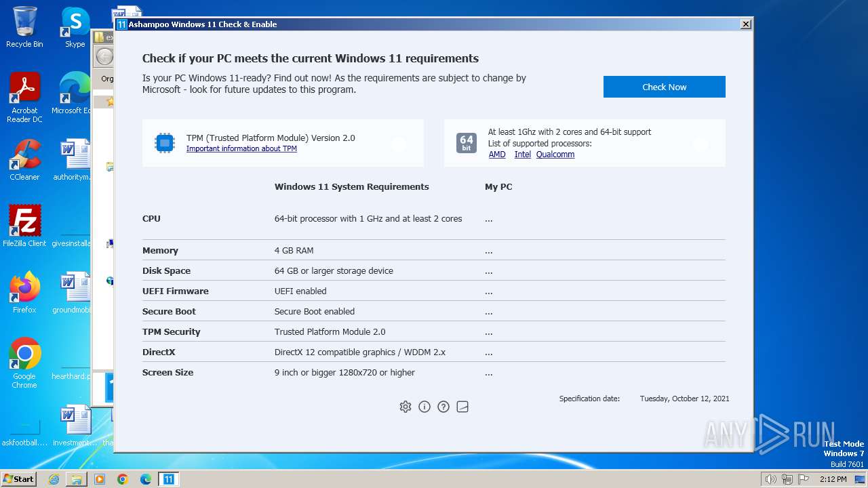The height and width of the screenshot is (488, 868).
Task: Open Important information about TPM link
Action: [x=241, y=148]
